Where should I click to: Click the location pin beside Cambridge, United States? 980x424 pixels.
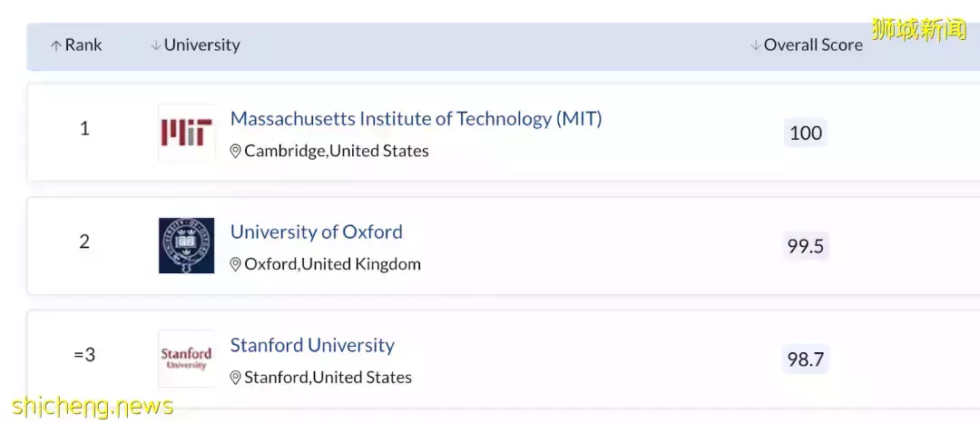point(236,152)
